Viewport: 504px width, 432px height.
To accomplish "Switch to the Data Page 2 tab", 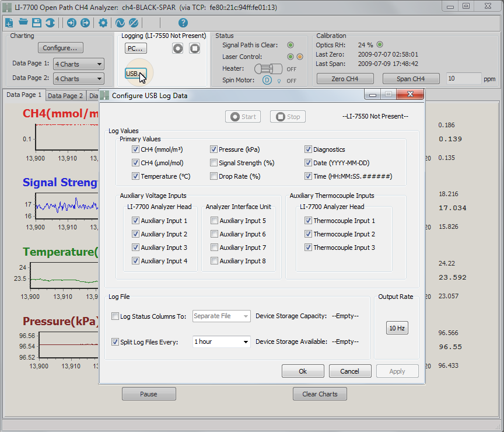I will pyautogui.click(x=65, y=96).
